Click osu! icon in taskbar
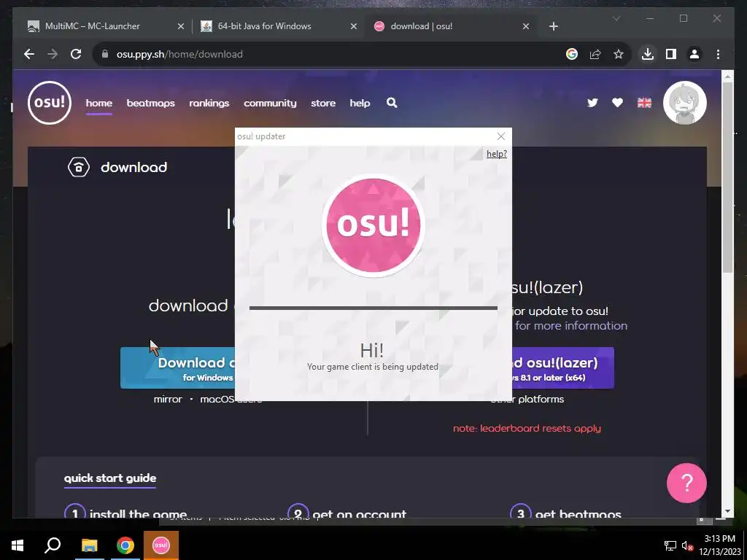This screenshot has height=560, width=747. [161, 545]
